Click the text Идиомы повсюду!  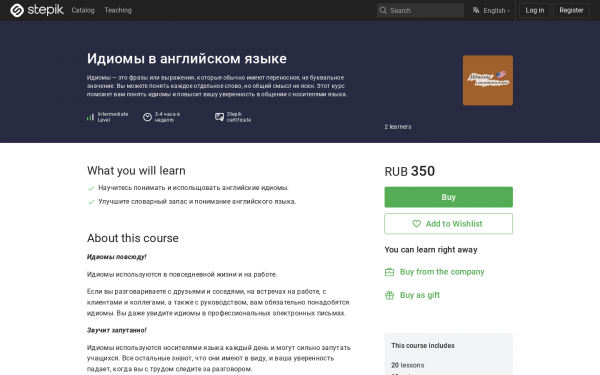point(117,257)
